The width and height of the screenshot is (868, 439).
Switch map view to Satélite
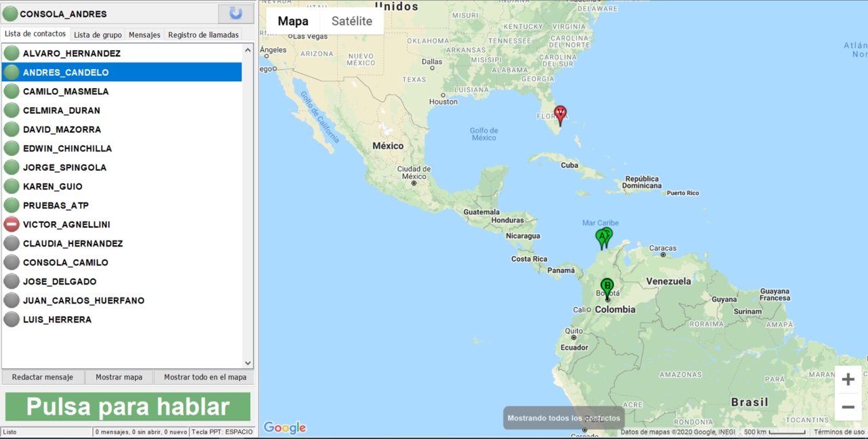pyautogui.click(x=352, y=21)
